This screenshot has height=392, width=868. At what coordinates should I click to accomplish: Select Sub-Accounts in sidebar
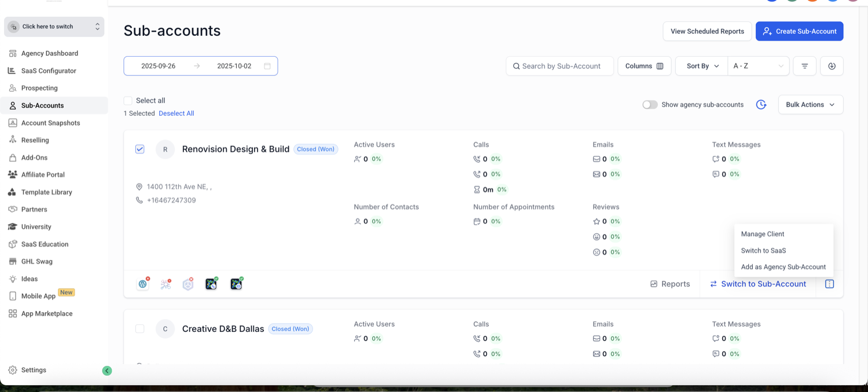[42, 105]
